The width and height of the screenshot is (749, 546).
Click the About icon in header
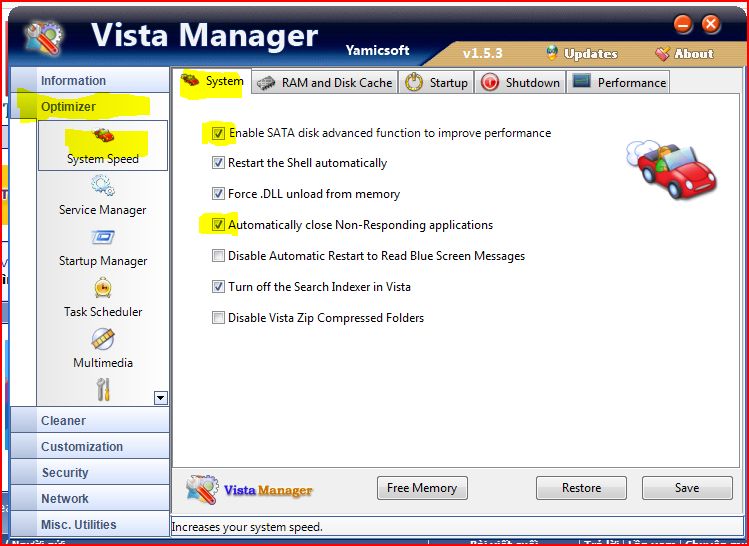662,53
